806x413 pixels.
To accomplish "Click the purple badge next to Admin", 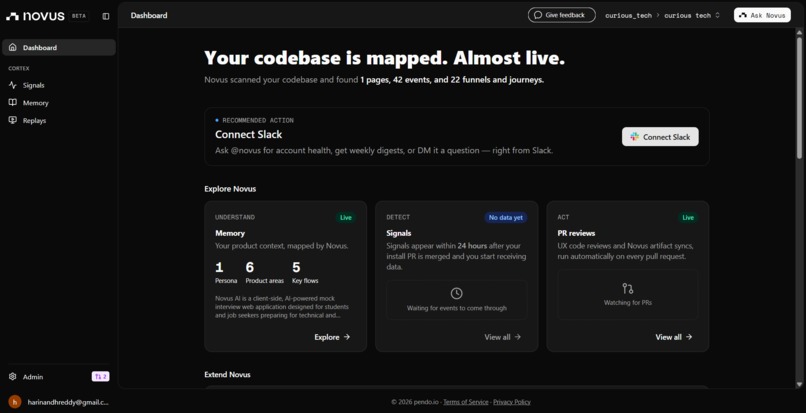I will [x=101, y=376].
